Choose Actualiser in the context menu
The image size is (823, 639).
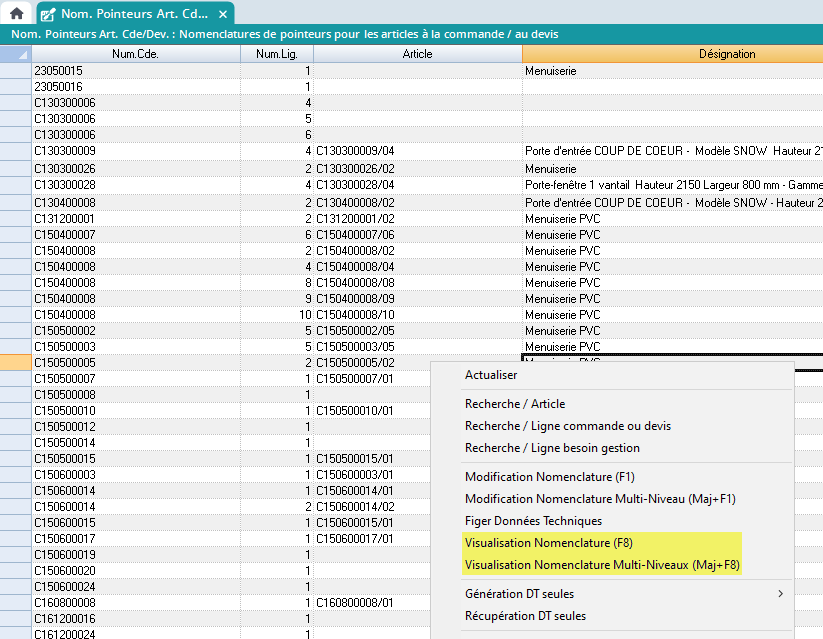click(x=491, y=375)
